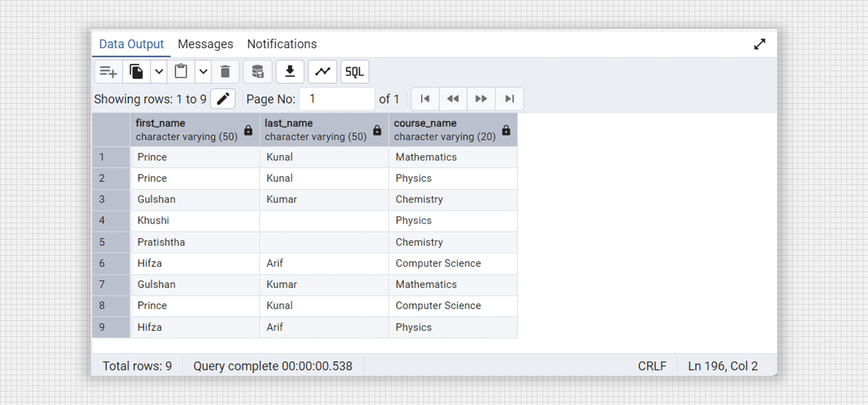Click the edit rows pencil icon
The width and height of the screenshot is (868, 405).
pos(223,99)
